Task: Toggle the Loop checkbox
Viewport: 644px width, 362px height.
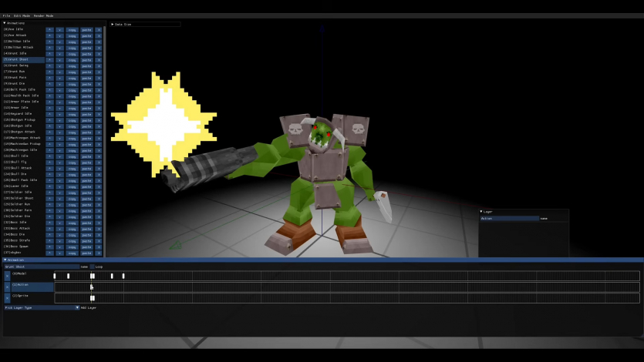Action: point(93,266)
